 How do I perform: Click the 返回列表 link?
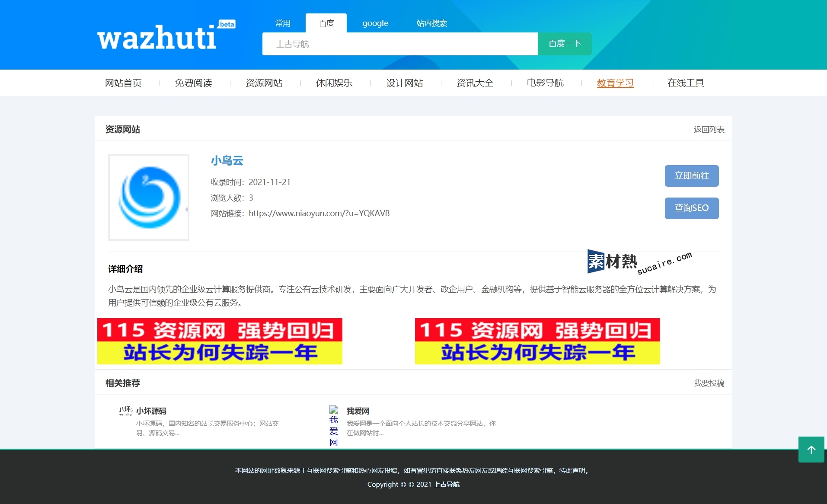(x=709, y=130)
